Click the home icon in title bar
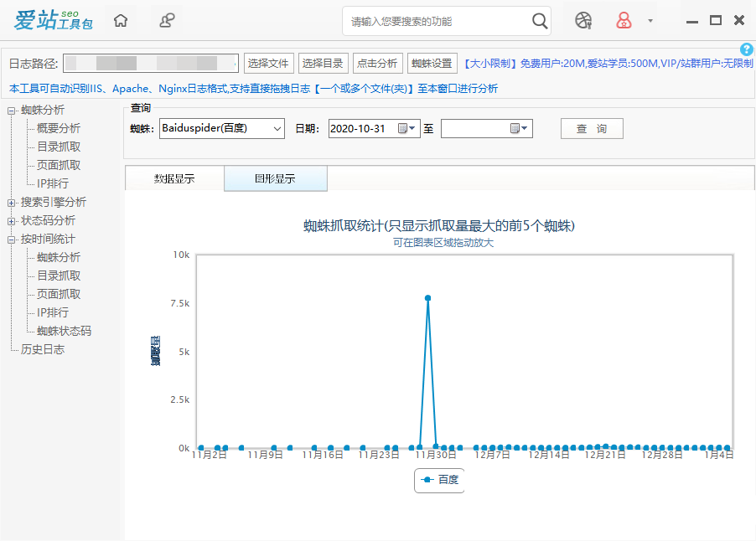This screenshot has width=756, height=541. click(x=121, y=21)
